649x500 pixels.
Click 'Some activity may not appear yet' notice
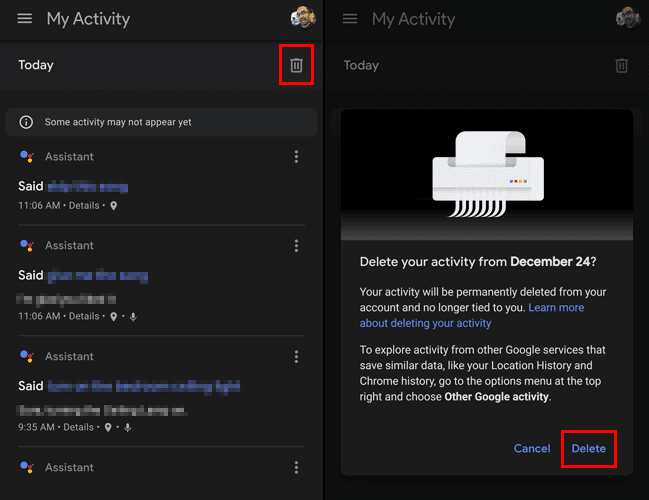tap(161, 122)
